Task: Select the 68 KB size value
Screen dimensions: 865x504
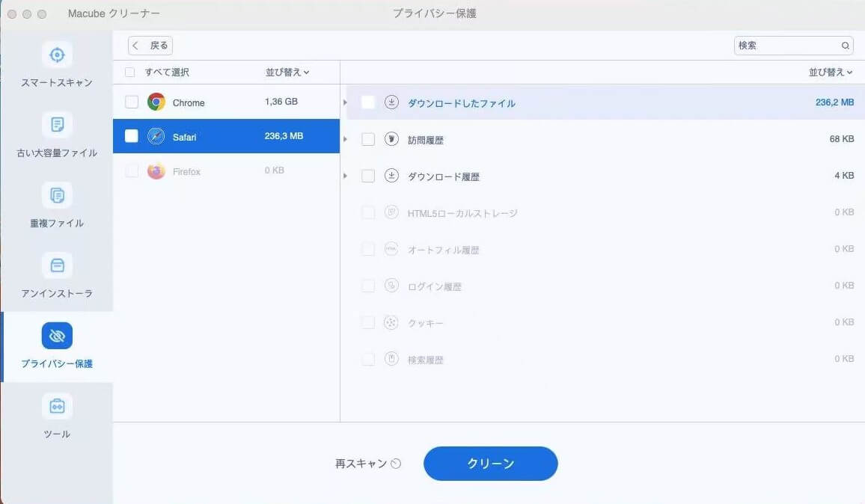Action: tap(842, 139)
